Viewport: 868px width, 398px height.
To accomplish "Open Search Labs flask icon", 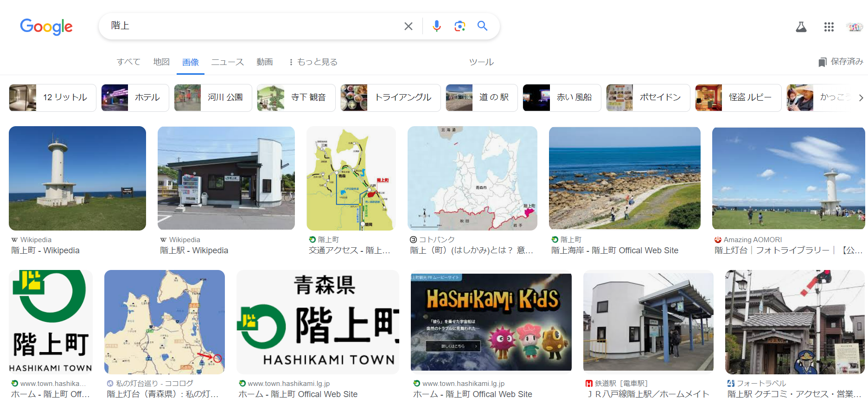I will click(801, 27).
